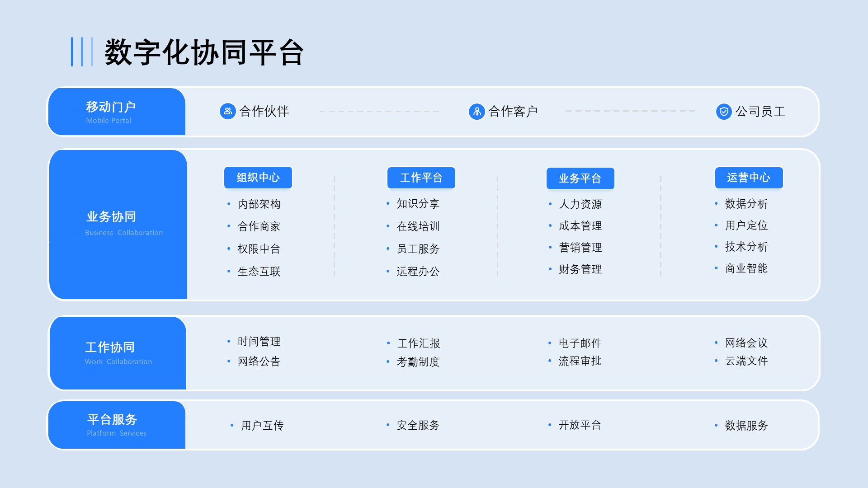Select the 人力资源 item
This screenshot has height=488, width=868.
point(580,204)
